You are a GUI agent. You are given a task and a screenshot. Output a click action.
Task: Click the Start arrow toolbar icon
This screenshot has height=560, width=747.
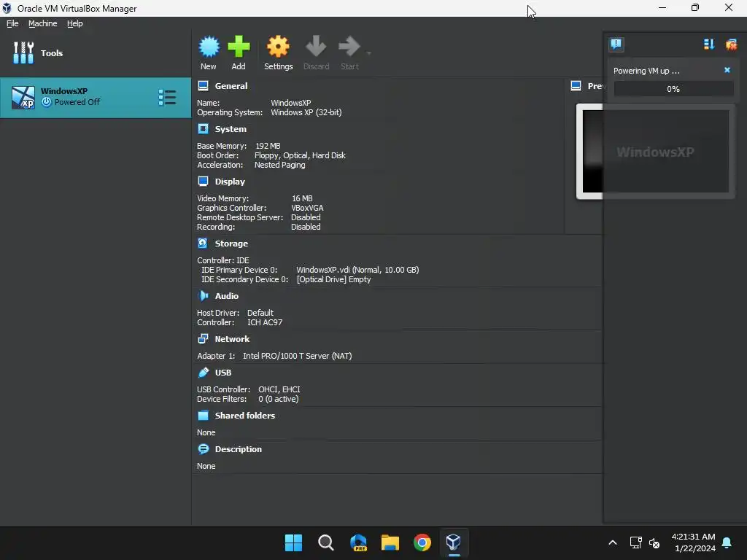[x=349, y=47]
